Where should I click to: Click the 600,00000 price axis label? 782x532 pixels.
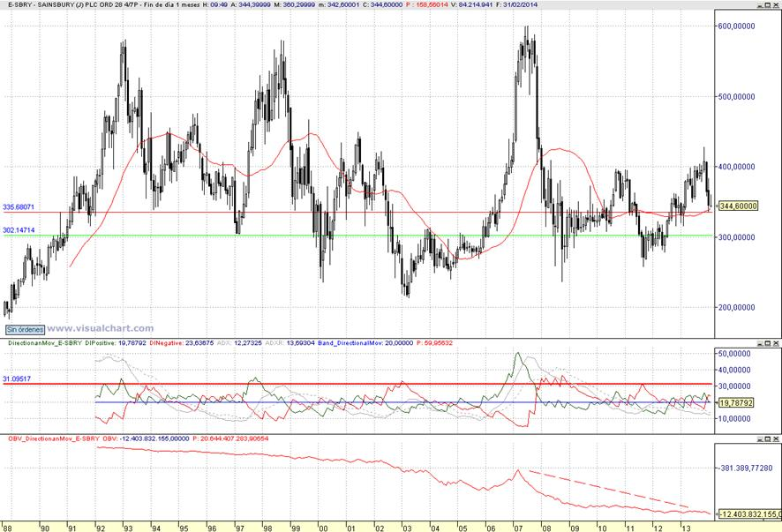(x=737, y=26)
